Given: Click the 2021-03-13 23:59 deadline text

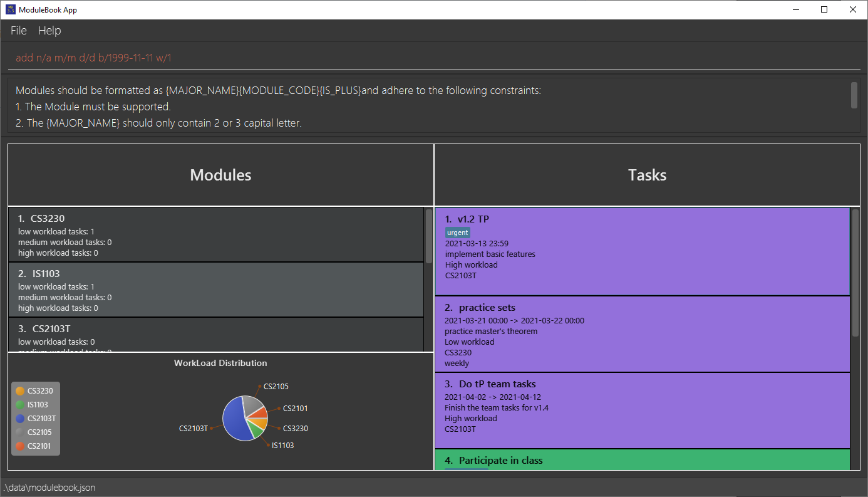Looking at the screenshot, I should (477, 244).
